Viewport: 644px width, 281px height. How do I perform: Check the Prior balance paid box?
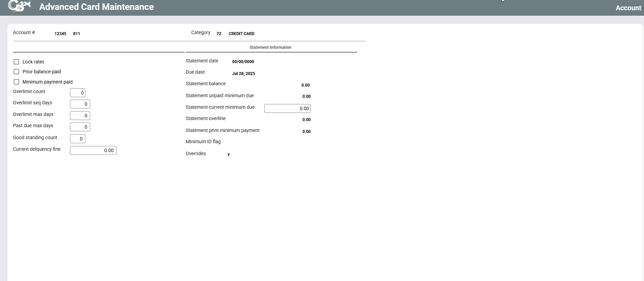(x=16, y=72)
